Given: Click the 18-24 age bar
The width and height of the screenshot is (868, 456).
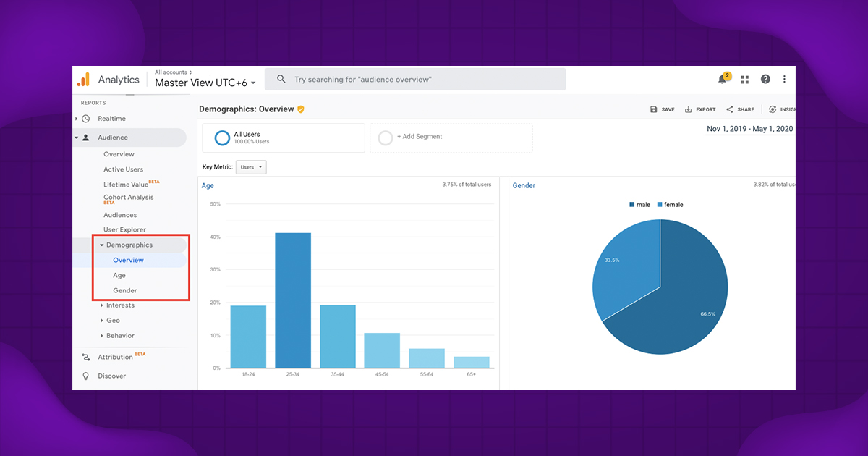Looking at the screenshot, I should [x=248, y=337].
